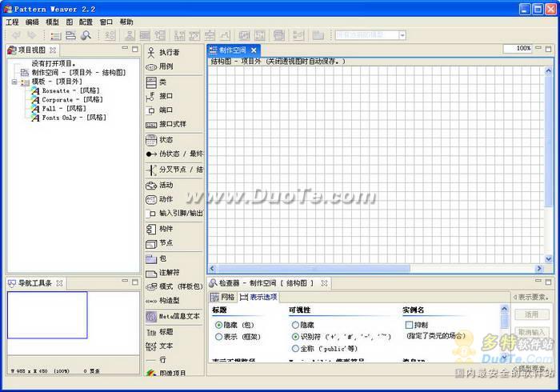
Task: Select the 接口式样 tool
Action: (166, 124)
